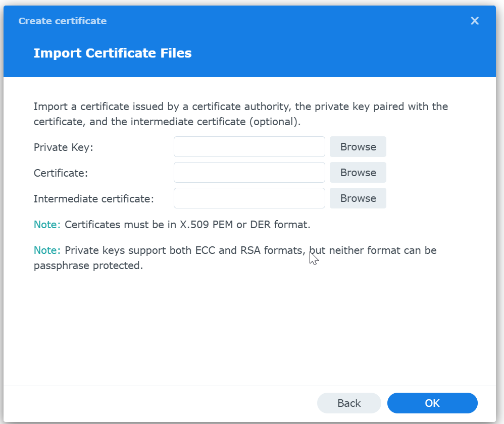This screenshot has width=504, height=424.
Task: Click the "Intermediate certificate:" label
Action: [93, 199]
